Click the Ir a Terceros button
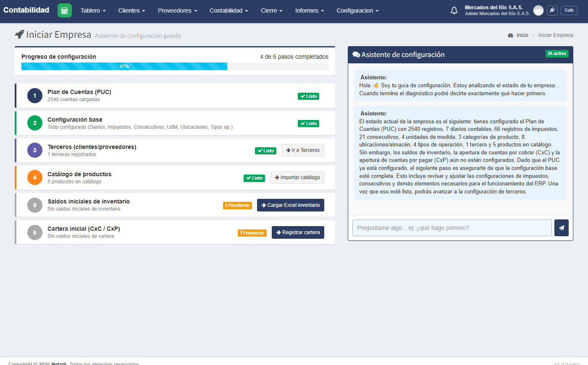This screenshot has height=365, width=588. click(x=303, y=150)
